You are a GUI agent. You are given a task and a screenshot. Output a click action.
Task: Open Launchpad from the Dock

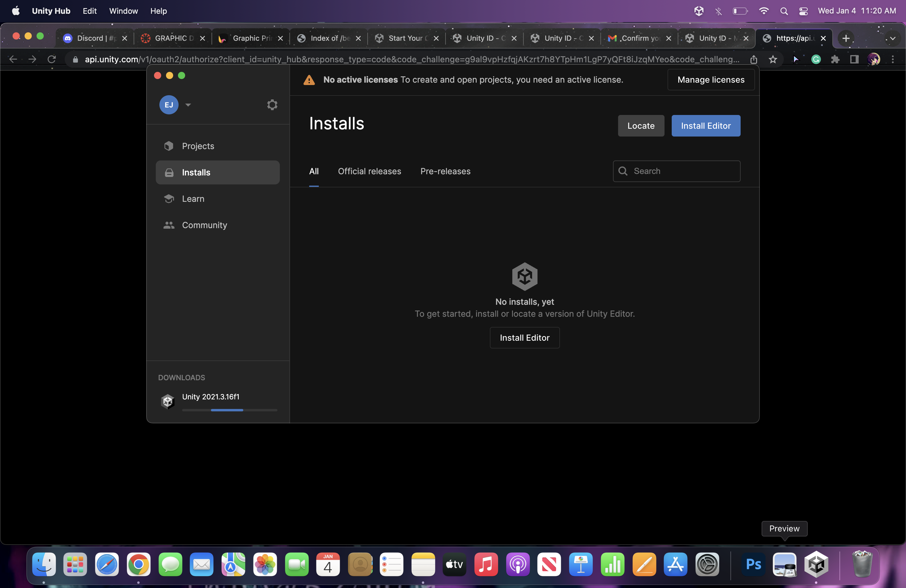pyautogui.click(x=75, y=564)
